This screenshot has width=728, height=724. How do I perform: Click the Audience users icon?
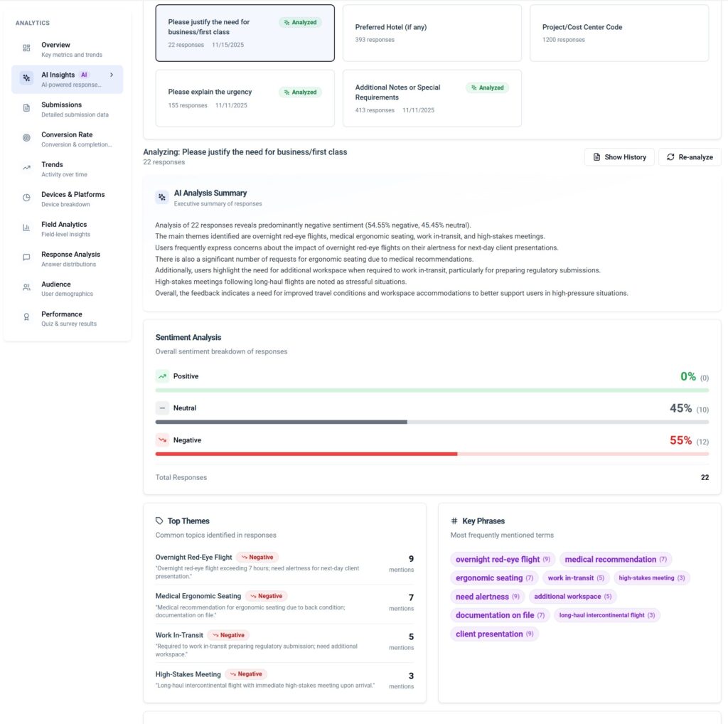click(26, 287)
